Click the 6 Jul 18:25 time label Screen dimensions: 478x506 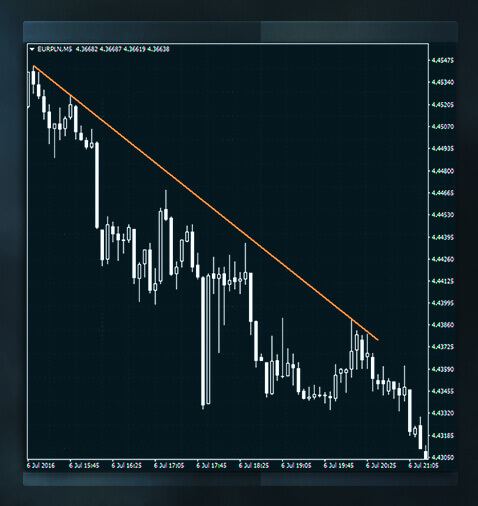(254, 465)
